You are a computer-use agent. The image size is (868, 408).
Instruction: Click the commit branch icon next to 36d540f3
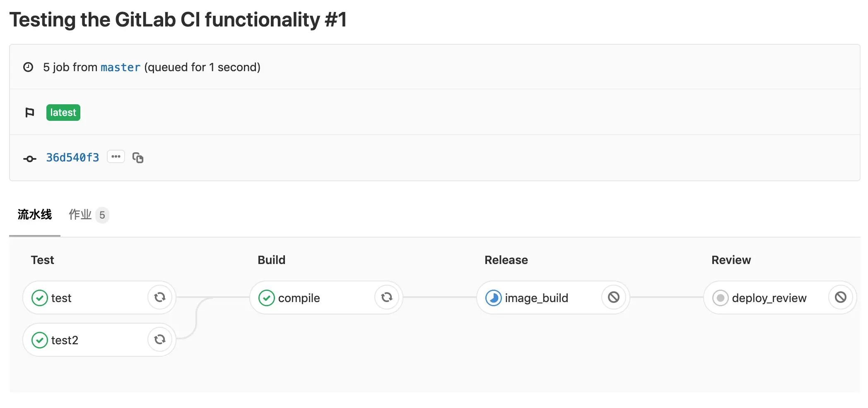pos(29,158)
